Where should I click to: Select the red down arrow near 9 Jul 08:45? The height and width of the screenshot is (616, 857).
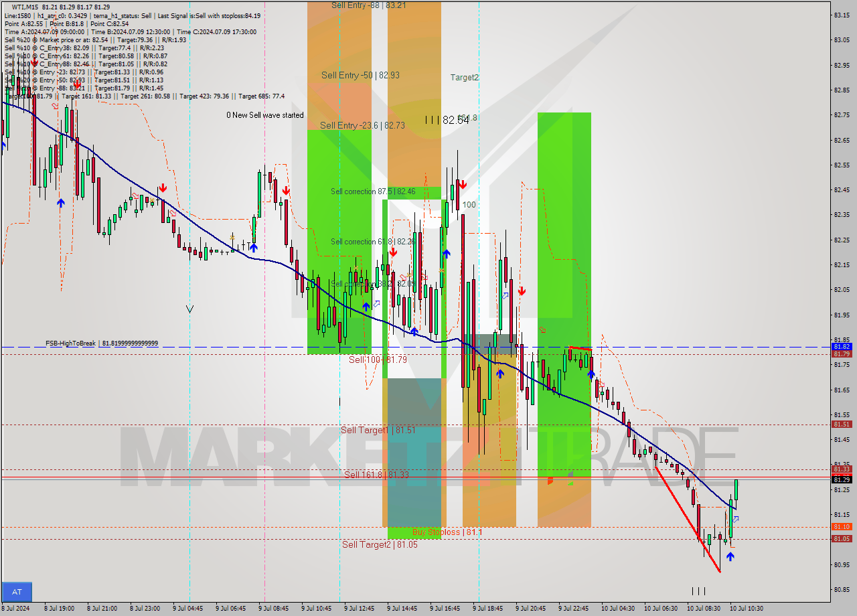tap(287, 192)
